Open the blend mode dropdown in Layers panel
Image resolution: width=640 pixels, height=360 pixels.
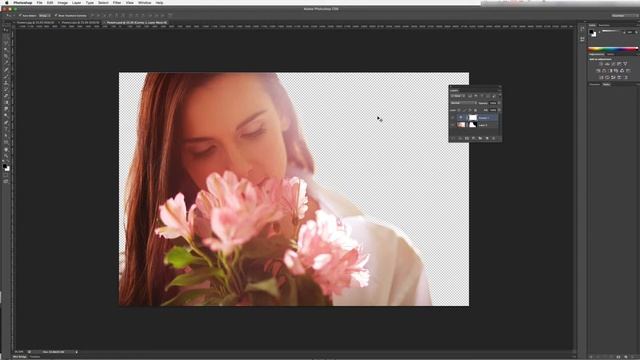464,103
